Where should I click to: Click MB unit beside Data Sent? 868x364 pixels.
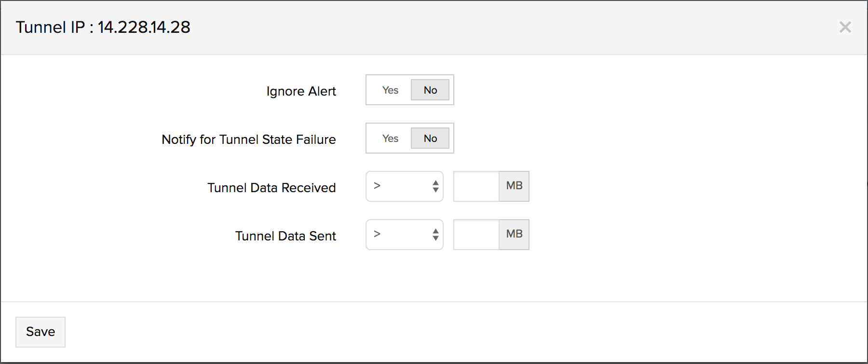click(514, 235)
